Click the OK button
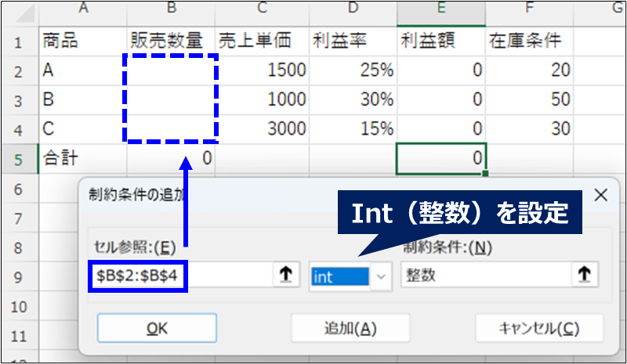The height and width of the screenshot is (364, 627). pos(156,329)
